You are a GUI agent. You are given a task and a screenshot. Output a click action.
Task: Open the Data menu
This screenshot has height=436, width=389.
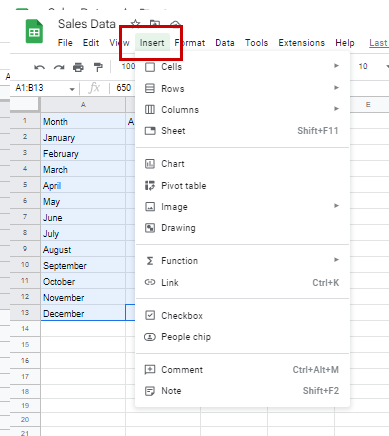pos(225,43)
